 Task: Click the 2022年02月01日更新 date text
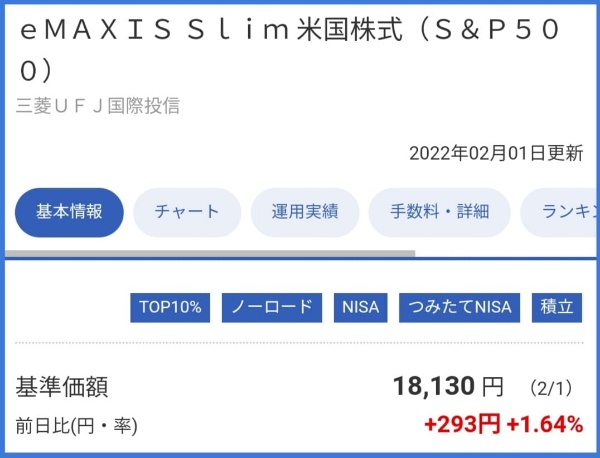[496, 153]
